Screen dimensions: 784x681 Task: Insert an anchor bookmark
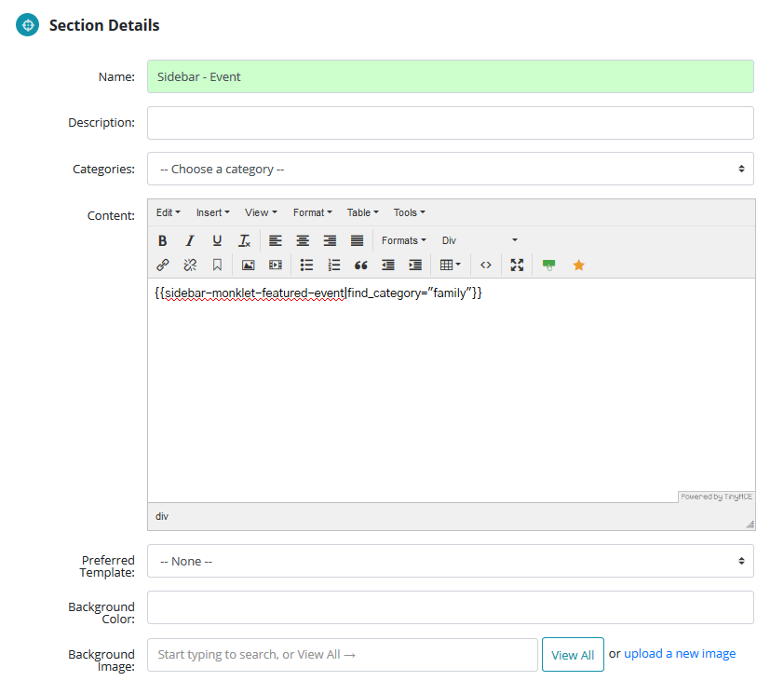pos(217,265)
